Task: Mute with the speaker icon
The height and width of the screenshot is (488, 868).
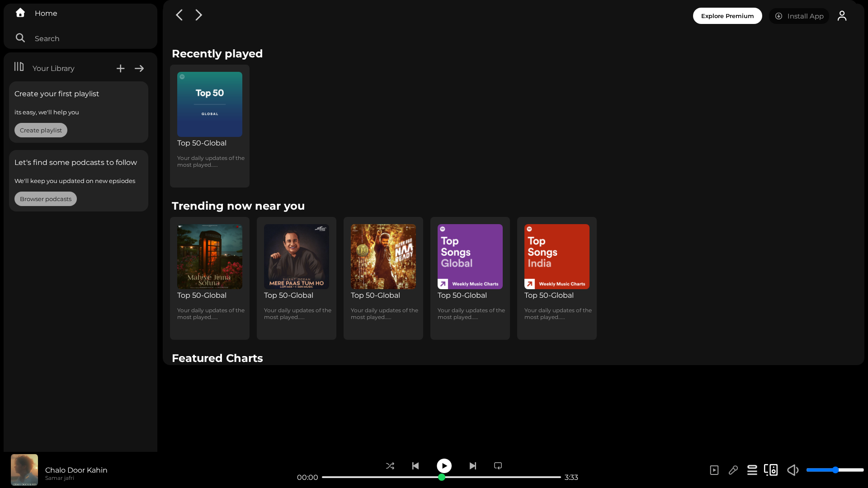Action: click(x=793, y=470)
